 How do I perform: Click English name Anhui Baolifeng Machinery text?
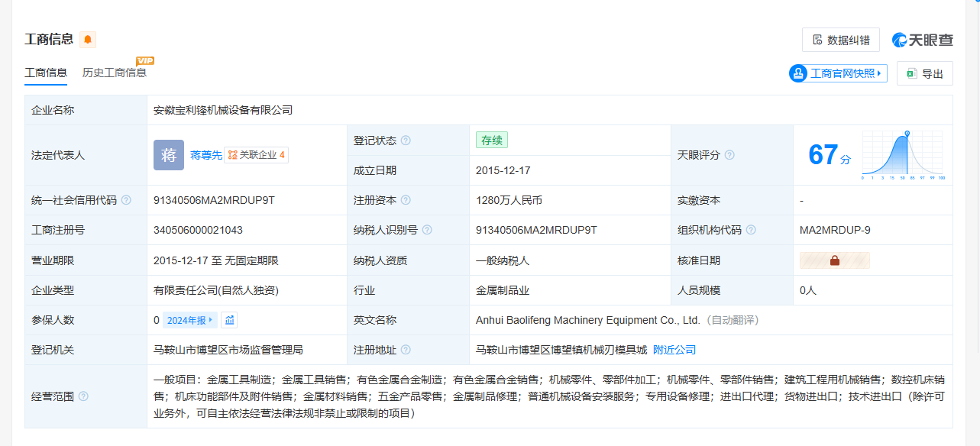click(588, 320)
